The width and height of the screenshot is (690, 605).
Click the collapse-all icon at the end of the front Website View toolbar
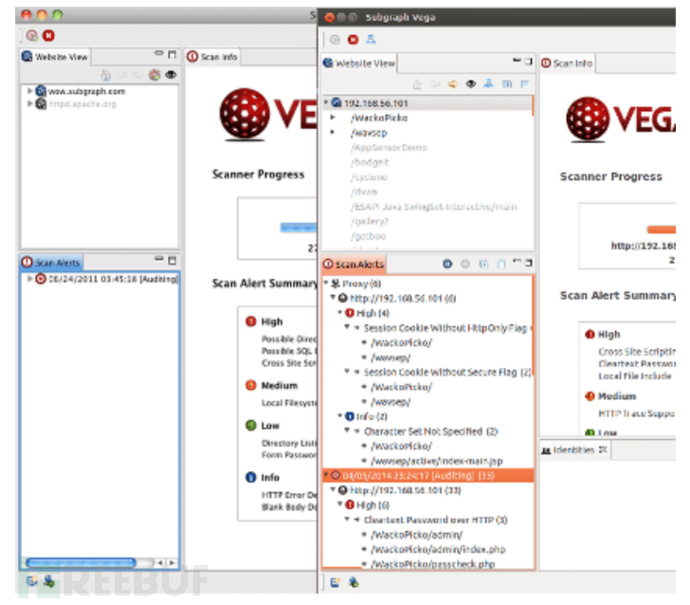click(525, 84)
